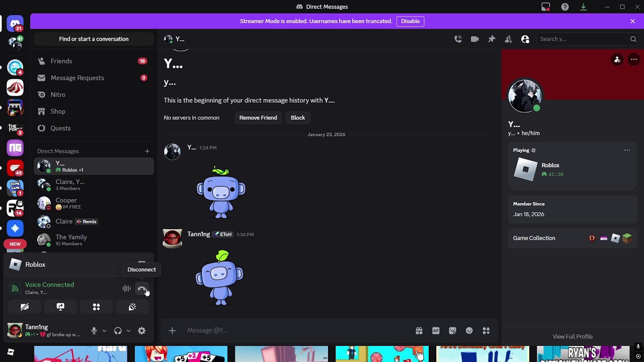Screen dimensions: 644x362
Task: Click Tann1ng's username in the chat
Action: coord(199,234)
